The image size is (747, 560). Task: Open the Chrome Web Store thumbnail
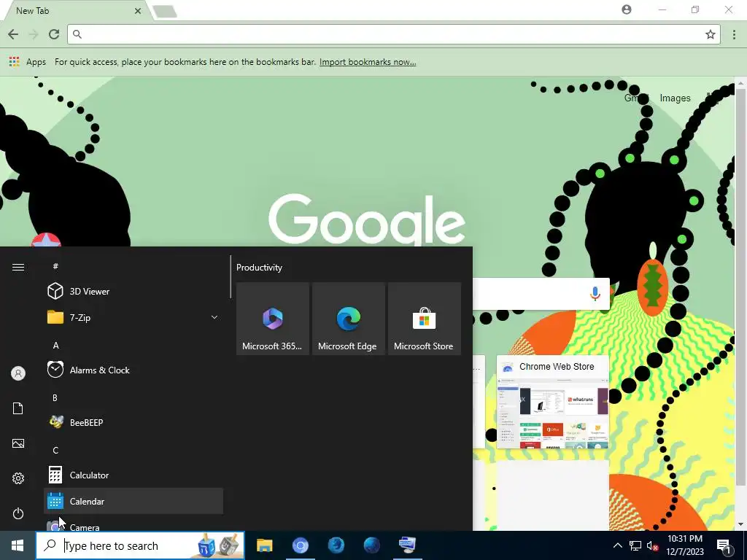[x=553, y=402]
